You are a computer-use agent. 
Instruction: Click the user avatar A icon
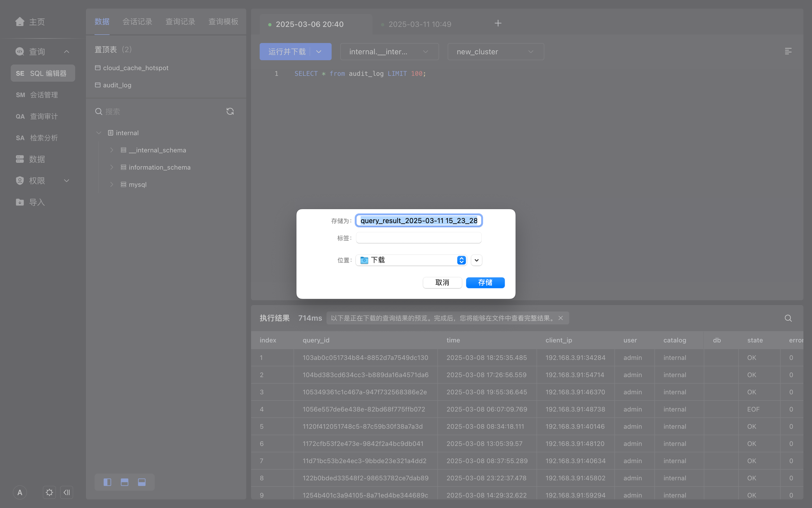coord(20,492)
